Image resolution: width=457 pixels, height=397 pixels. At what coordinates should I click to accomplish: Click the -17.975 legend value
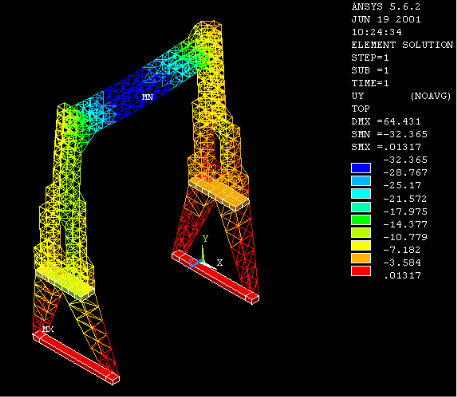(x=405, y=211)
